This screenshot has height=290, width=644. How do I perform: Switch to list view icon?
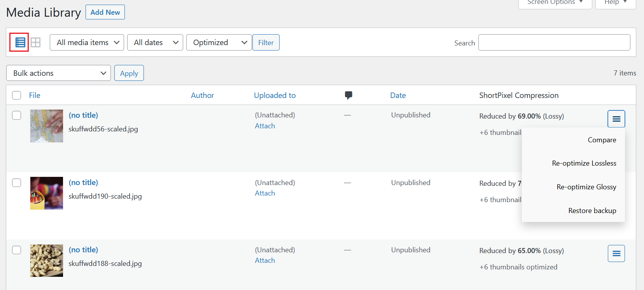point(20,42)
